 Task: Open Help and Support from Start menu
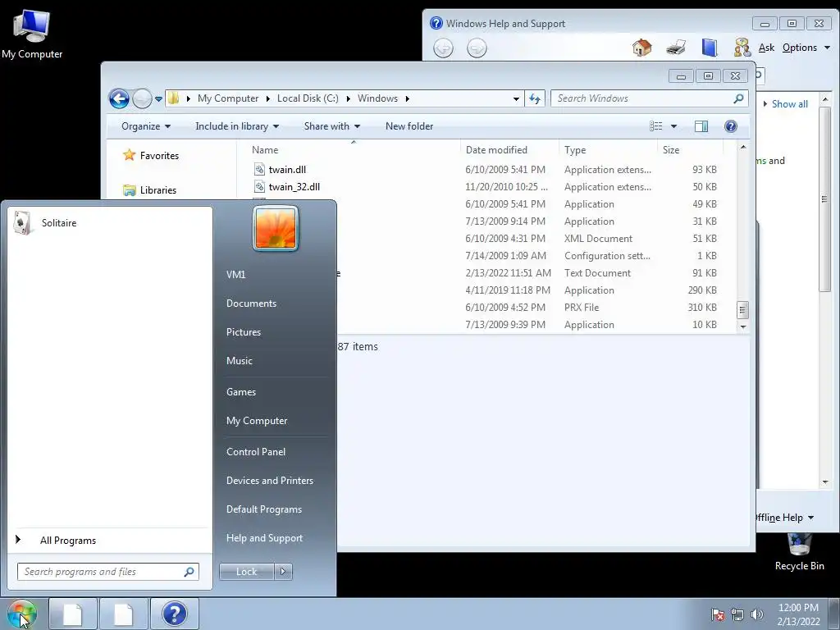(264, 538)
